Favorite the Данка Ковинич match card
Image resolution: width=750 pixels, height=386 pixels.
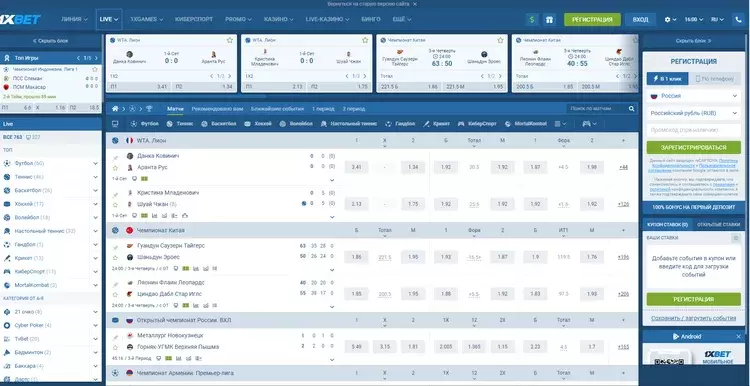(230, 40)
